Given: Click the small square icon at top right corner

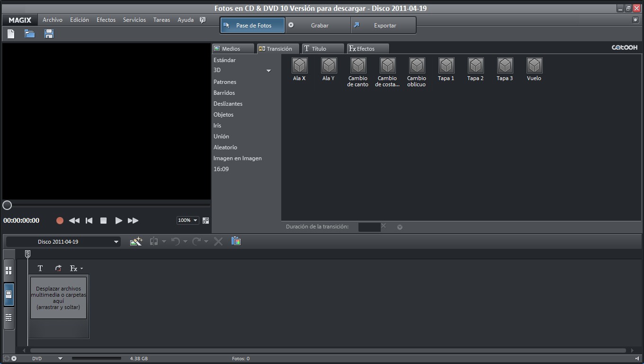Looking at the screenshot, I should pos(635,20).
